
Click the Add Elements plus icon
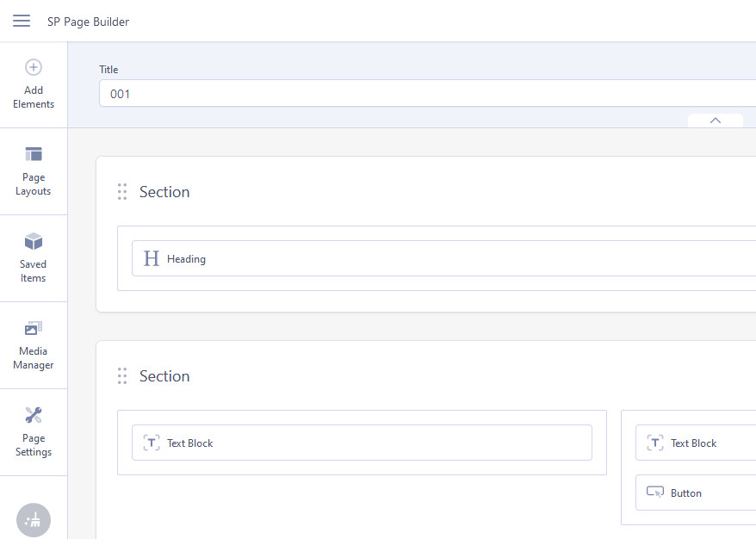[x=34, y=67]
